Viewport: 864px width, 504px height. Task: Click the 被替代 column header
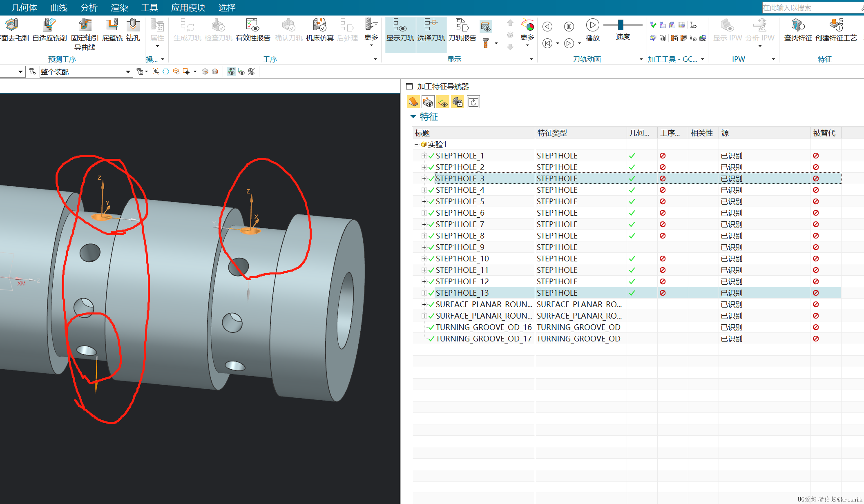coord(826,133)
